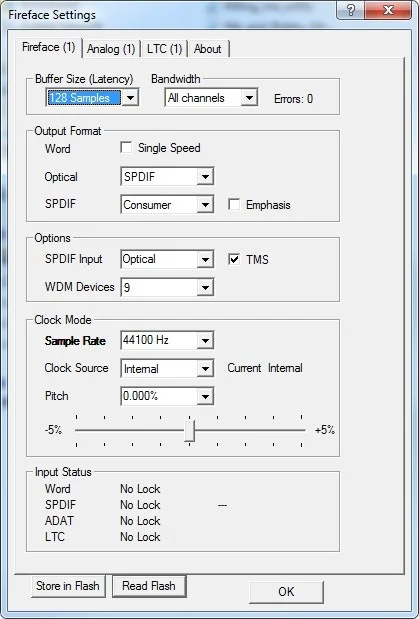Click the LTC No Lock status

coord(140,537)
